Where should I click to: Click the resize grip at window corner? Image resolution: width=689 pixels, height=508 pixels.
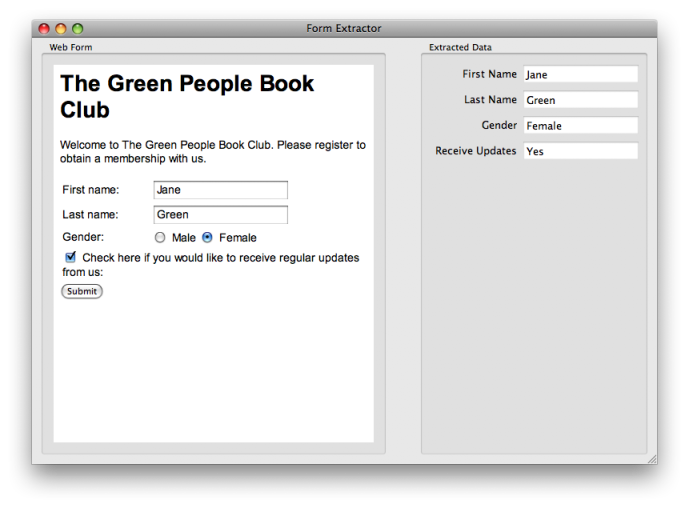coord(651,458)
